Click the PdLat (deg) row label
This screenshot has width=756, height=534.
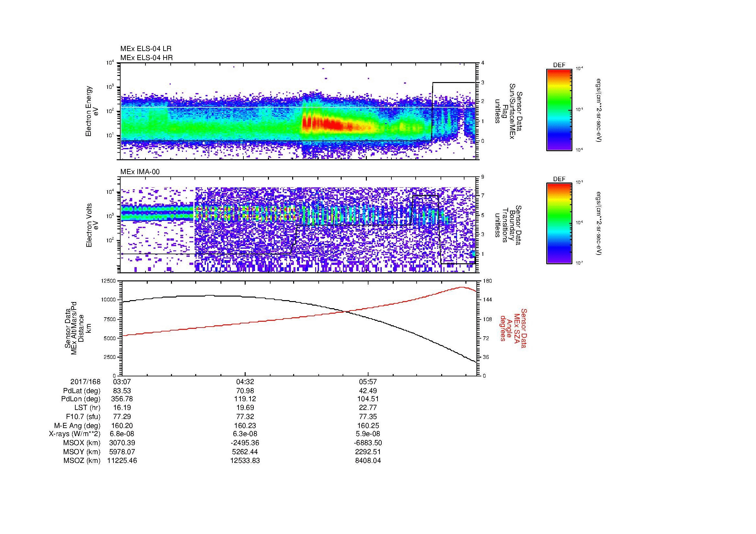pos(82,391)
